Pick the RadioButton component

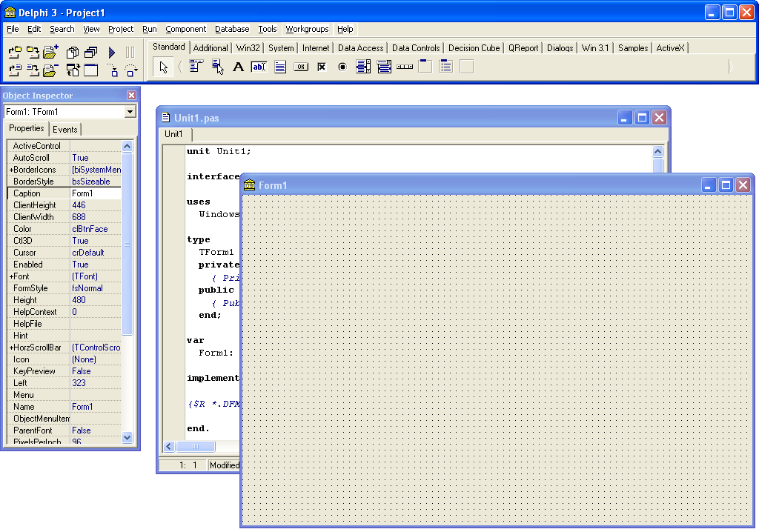342,67
